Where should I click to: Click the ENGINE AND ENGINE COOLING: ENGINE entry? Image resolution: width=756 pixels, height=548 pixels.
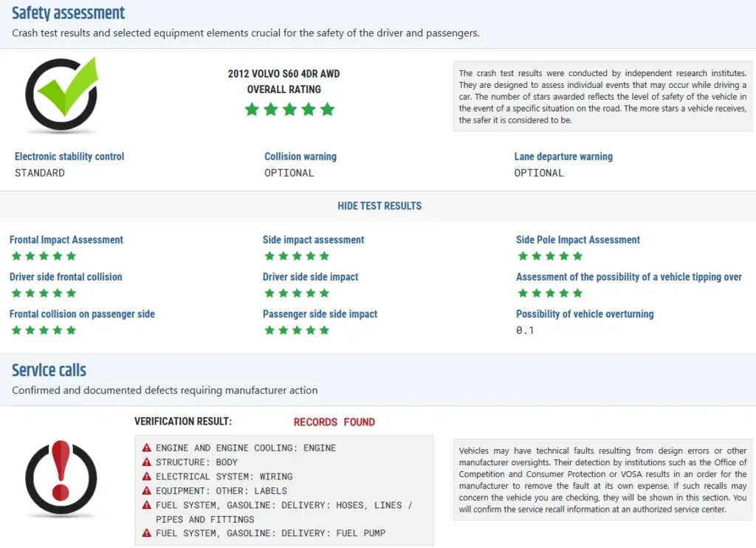click(246, 448)
